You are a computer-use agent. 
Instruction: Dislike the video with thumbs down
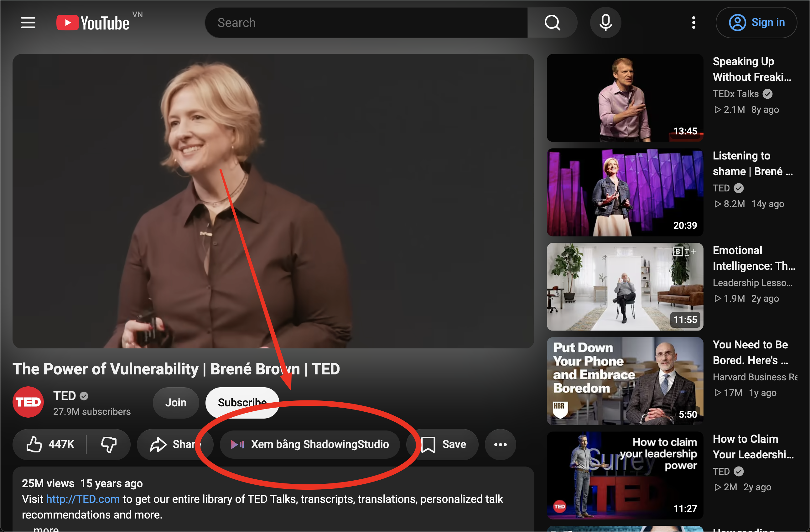click(109, 444)
